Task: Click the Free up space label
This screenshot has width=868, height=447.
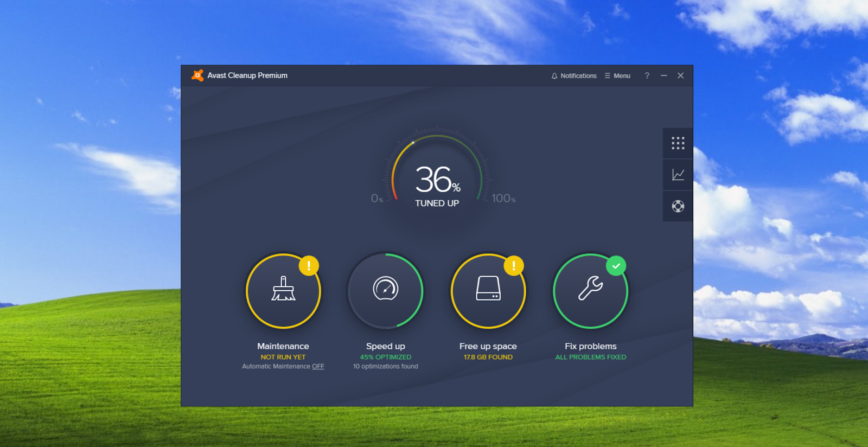Action: coord(488,346)
